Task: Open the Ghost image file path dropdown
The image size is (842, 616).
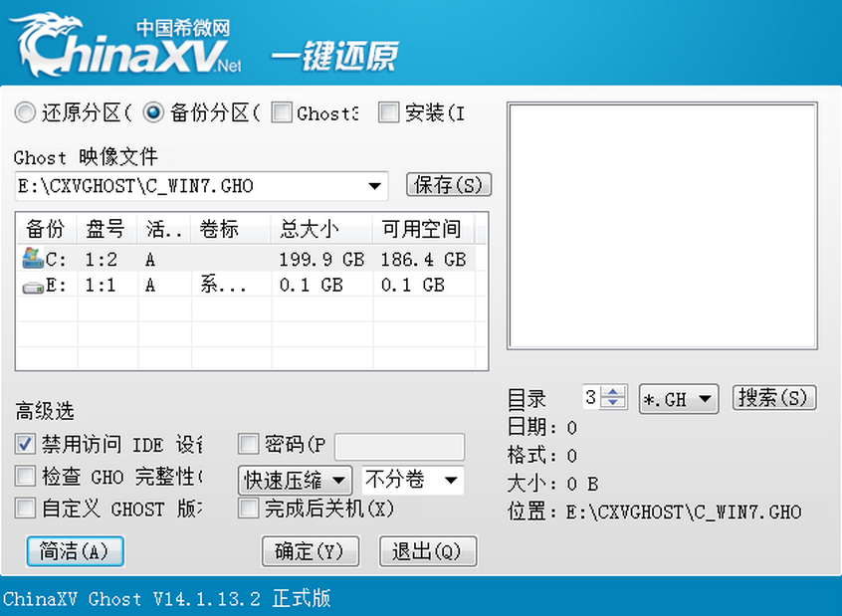Action: click(x=374, y=186)
